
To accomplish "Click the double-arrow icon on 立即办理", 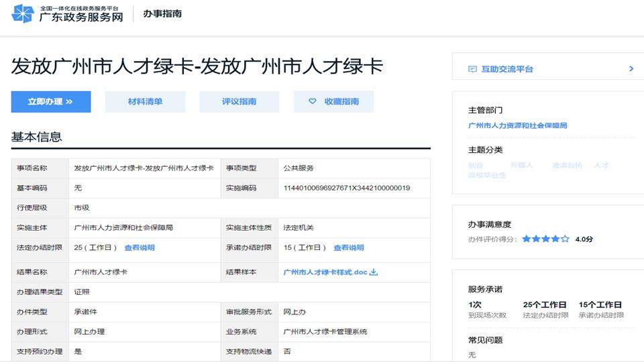I will [x=69, y=102].
